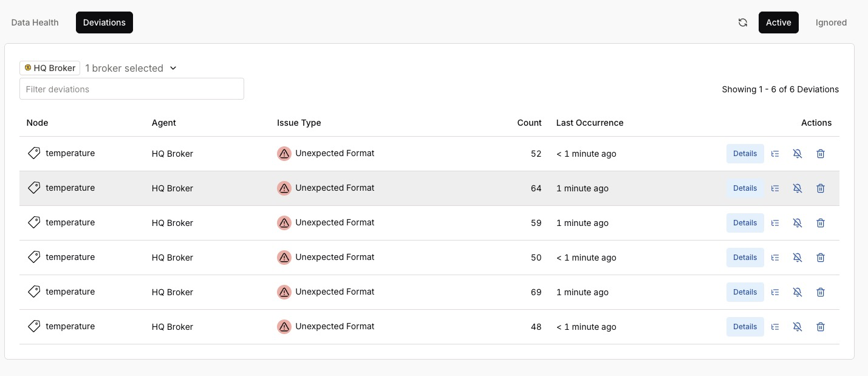Screen dimensions: 868x376
Task: Click 'temperature' in the count 52 row
Action: point(70,153)
